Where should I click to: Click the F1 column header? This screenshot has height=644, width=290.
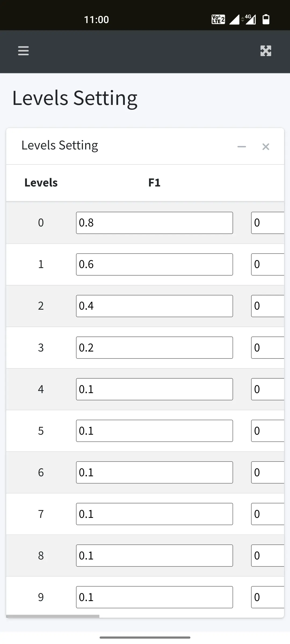click(x=154, y=183)
